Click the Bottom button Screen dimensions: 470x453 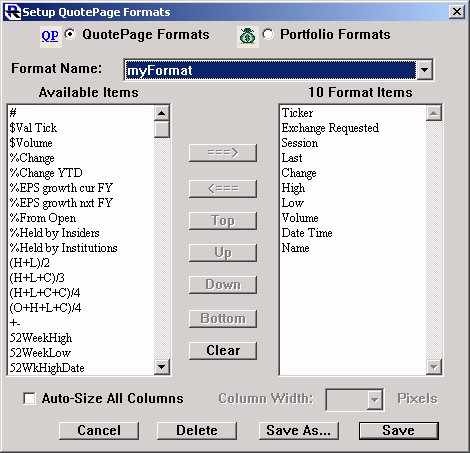tap(223, 319)
